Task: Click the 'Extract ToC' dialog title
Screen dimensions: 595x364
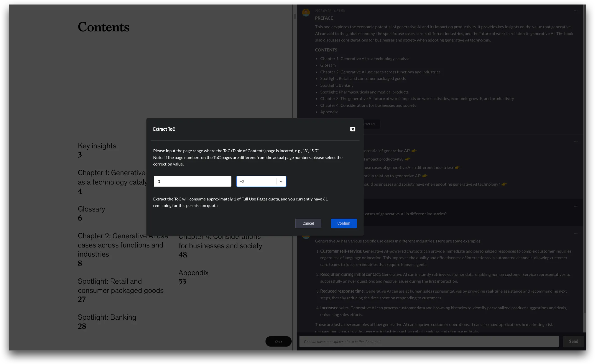Action: click(164, 129)
